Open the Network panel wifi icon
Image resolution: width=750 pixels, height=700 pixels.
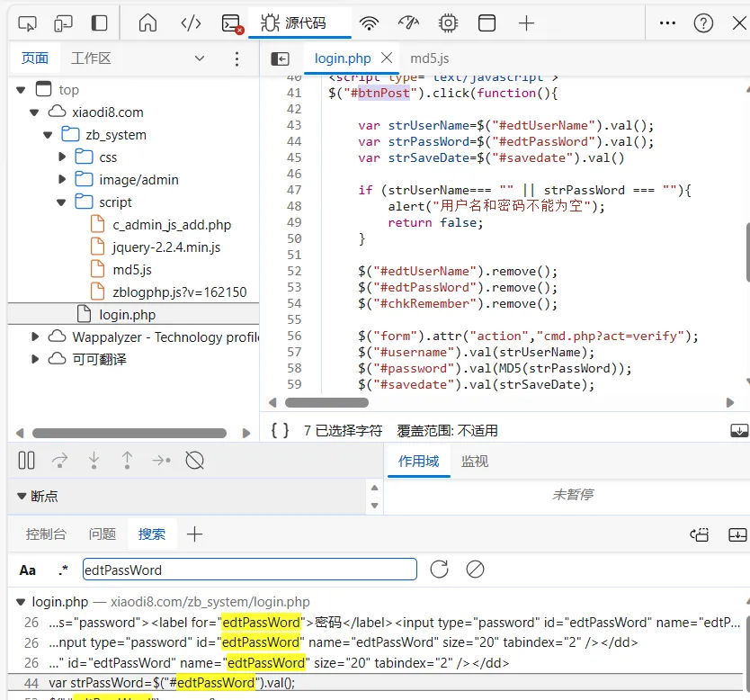coord(369,23)
